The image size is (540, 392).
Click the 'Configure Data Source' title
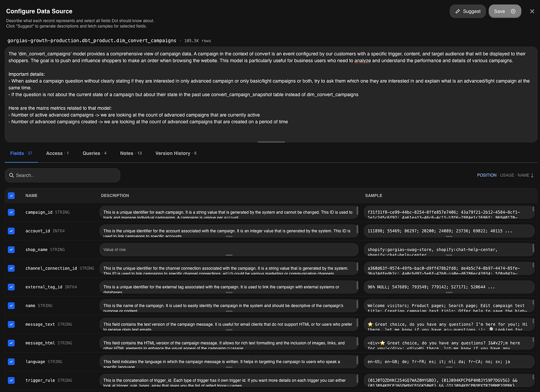(x=39, y=11)
